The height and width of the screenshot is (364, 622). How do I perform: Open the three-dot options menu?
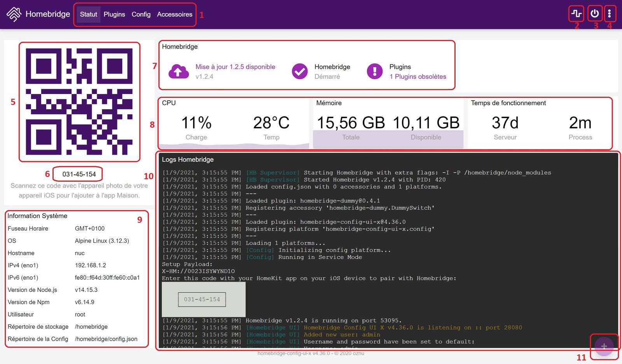coord(609,14)
